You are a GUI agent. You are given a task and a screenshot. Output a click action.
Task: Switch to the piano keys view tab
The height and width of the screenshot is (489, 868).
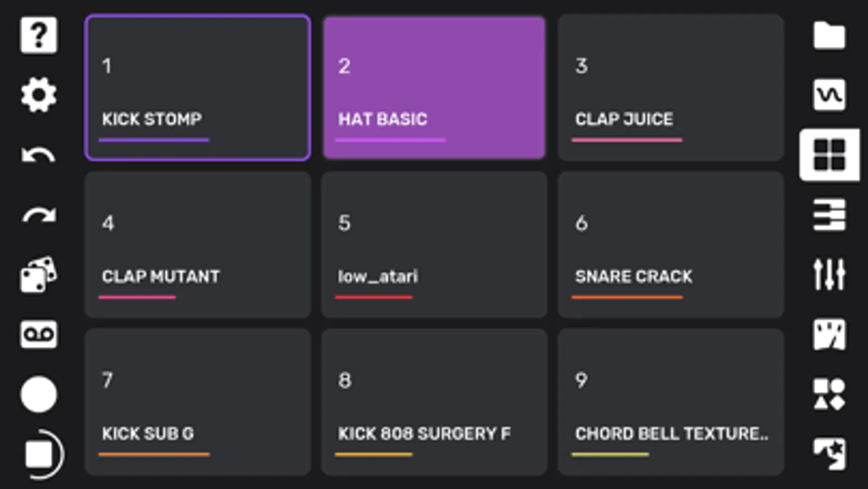(x=829, y=215)
